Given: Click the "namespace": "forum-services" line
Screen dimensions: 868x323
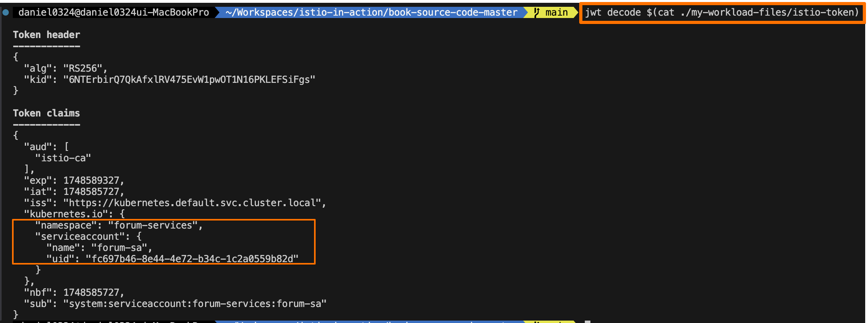Looking at the screenshot, I should [x=119, y=225].
